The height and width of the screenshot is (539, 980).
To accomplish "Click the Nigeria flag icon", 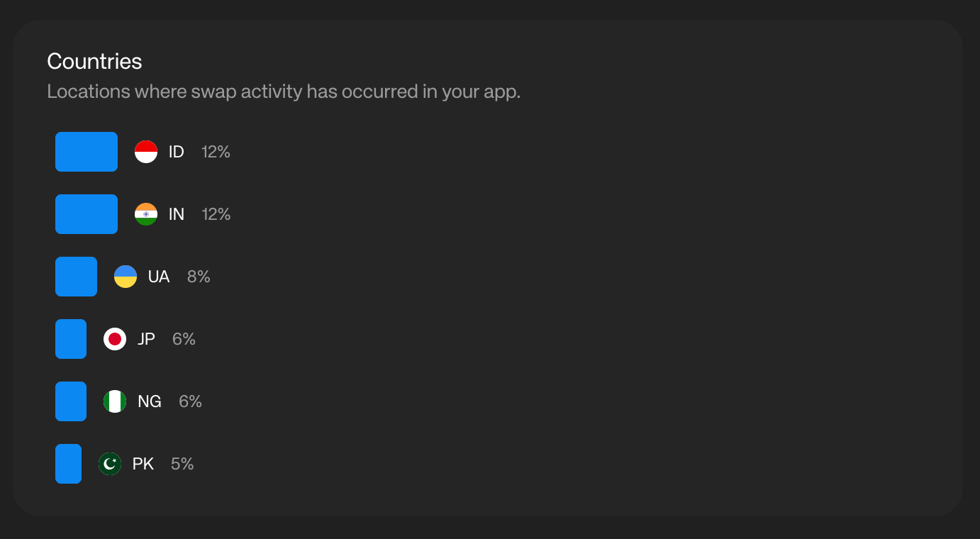I will point(115,401).
